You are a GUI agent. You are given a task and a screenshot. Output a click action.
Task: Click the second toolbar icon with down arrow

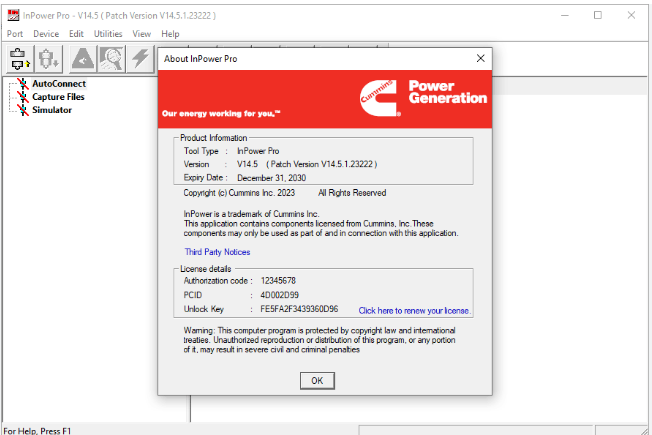50,59
